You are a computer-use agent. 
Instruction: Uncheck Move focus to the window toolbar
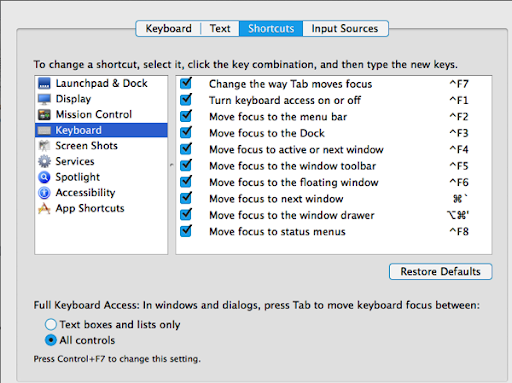[x=186, y=165]
